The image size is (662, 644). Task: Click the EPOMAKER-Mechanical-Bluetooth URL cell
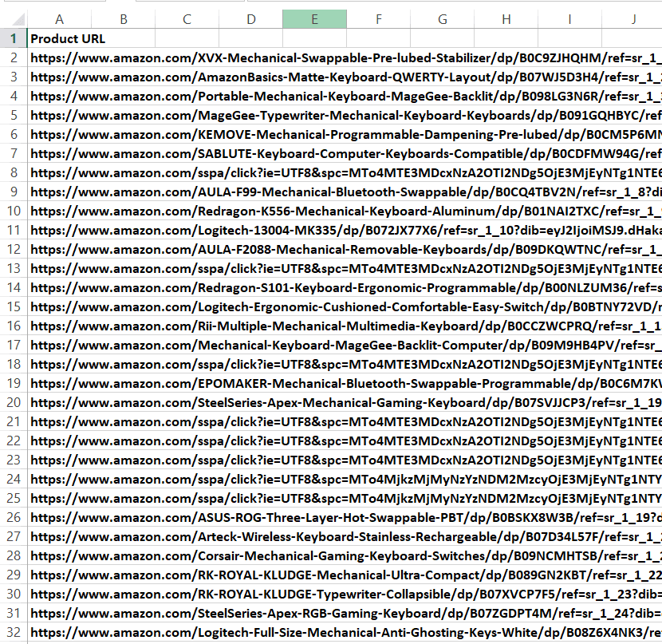[345, 383]
